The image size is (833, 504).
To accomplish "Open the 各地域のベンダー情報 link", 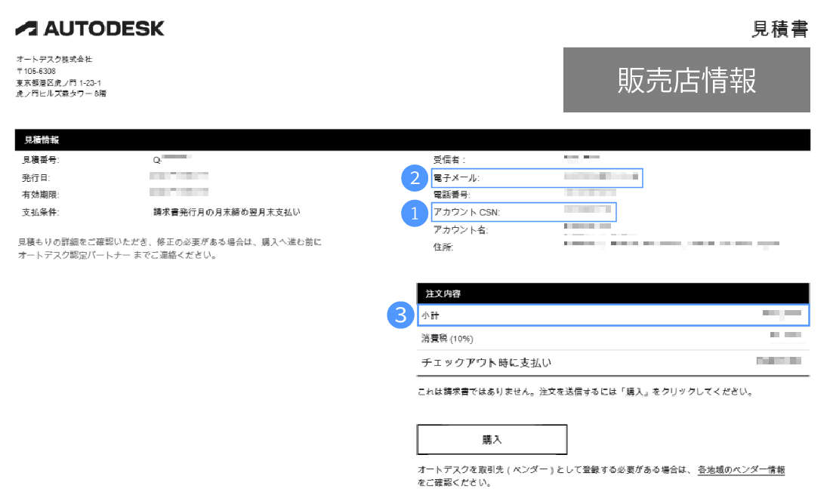I will 741,469.
